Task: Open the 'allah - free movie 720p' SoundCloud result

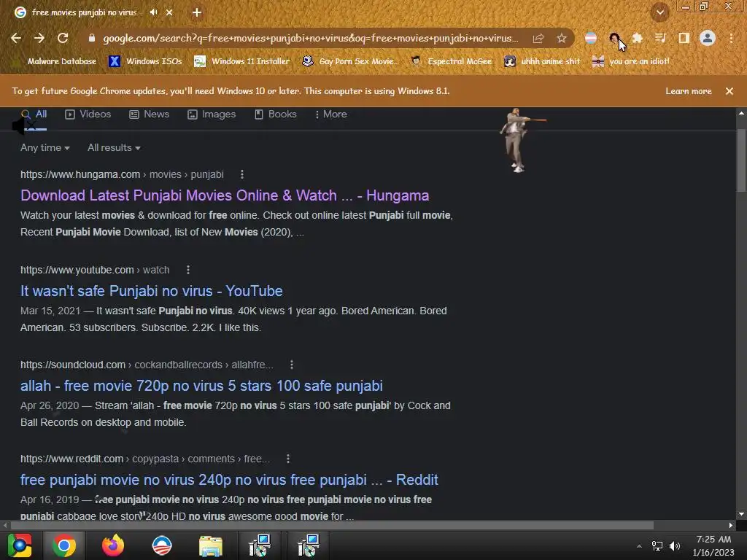Action: [x=201, y=386]
